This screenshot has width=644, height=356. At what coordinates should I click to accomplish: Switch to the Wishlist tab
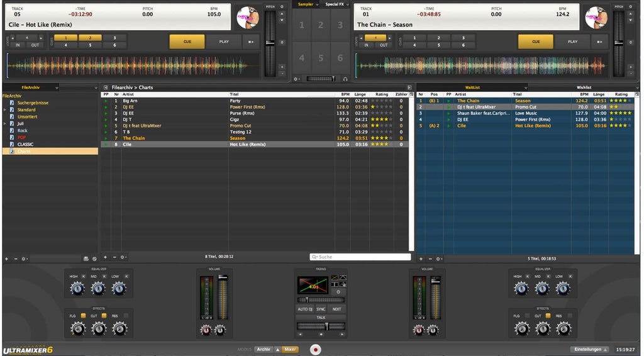[584, 87]
